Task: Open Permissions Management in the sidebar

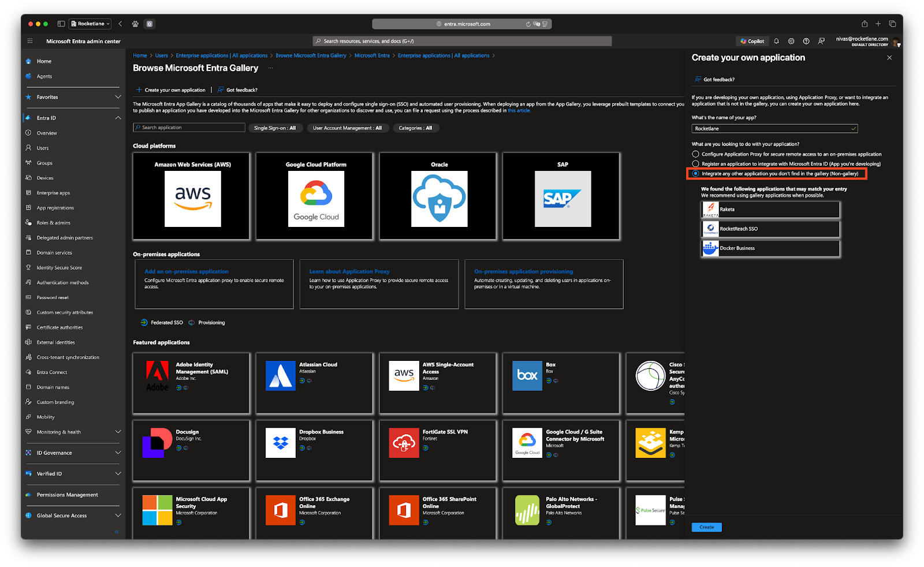Action: (x=67, y=495)
